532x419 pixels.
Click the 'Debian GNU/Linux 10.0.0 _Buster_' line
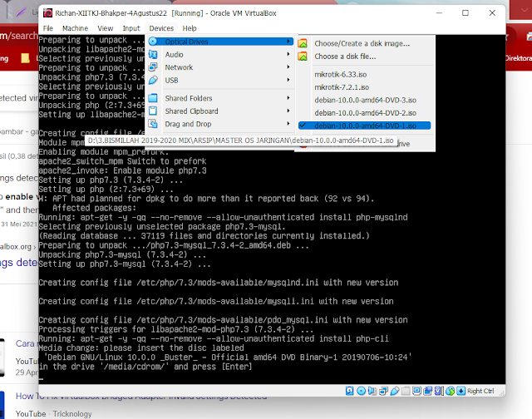(x=227, y=357)
